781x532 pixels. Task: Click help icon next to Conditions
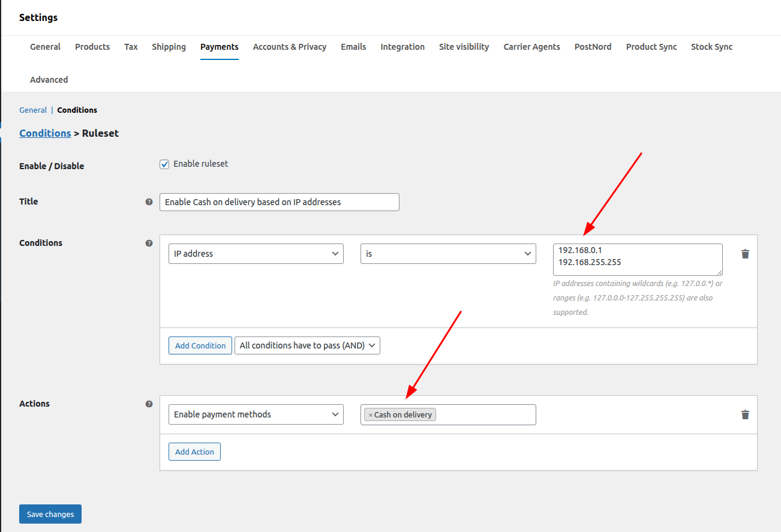click(x=149, y=244)
